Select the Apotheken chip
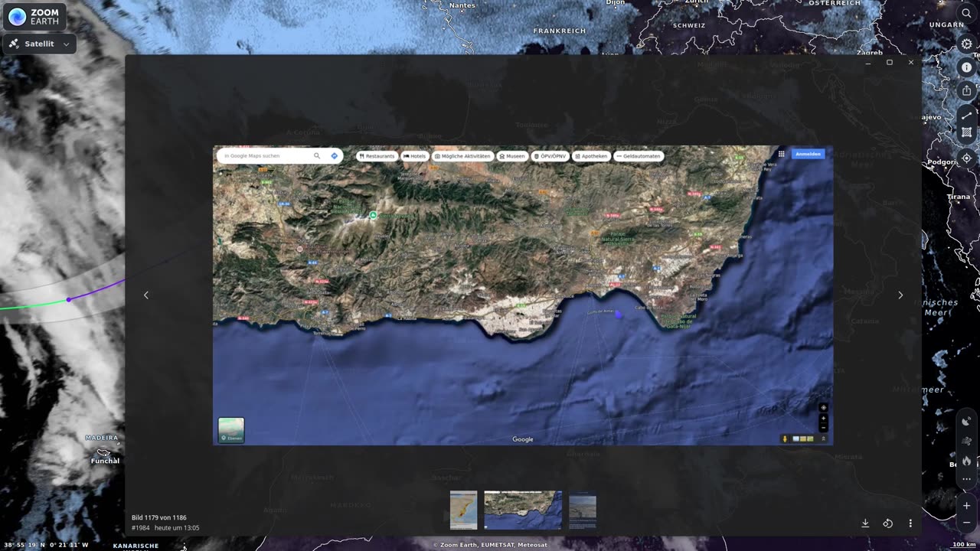Screen dimensions: 980x551 point(591,156)
